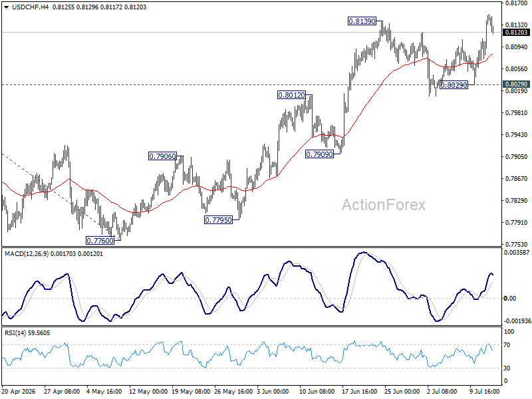This screenshot has width=532, height=399.
Task: Select the 0.79060 price label
Action: (x=162, y=156)
